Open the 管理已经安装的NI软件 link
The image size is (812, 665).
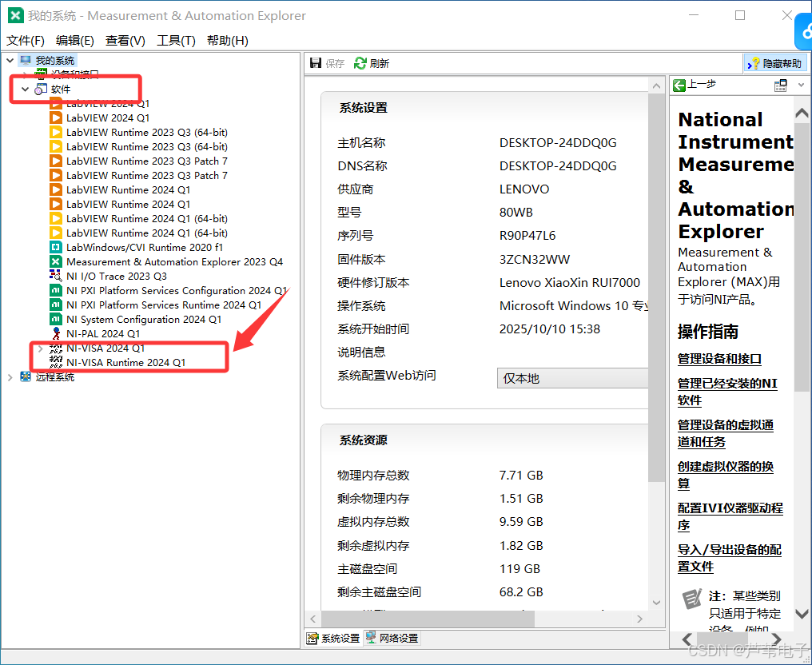(727, 392)
